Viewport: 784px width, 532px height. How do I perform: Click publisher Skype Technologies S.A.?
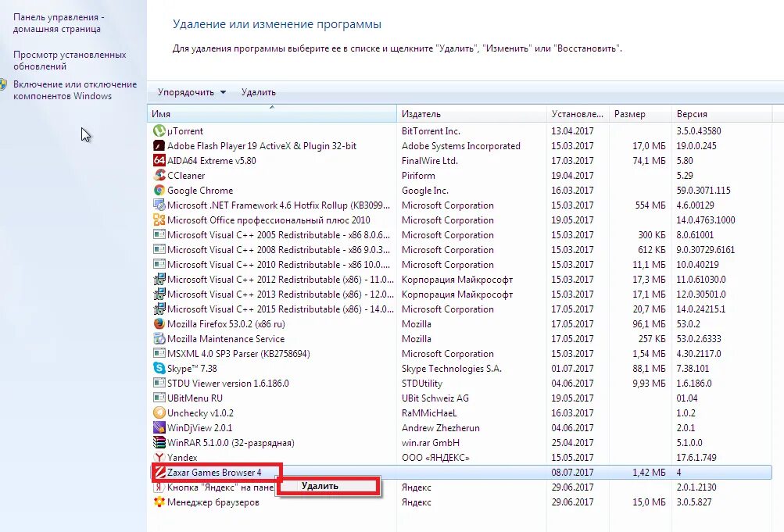pos(452,368)
